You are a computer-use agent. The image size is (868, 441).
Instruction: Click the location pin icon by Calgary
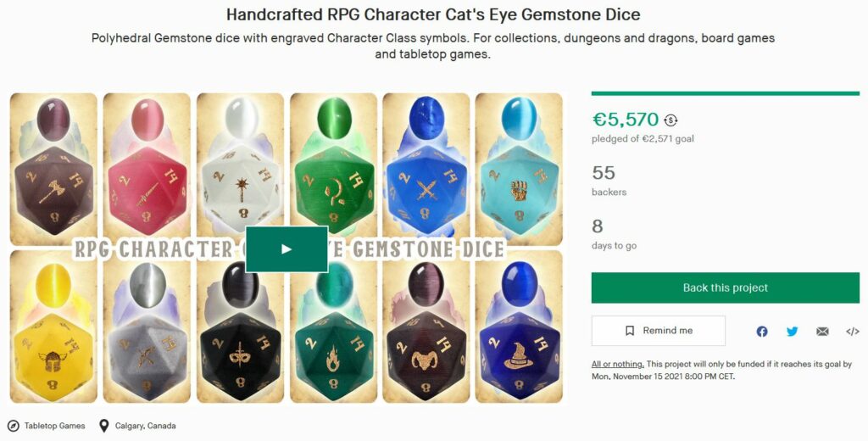coord(103,426)
